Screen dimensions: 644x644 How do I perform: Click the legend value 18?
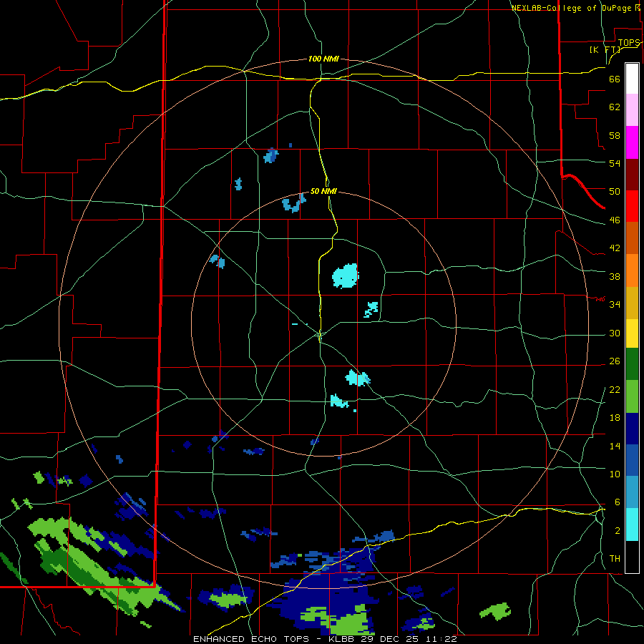615,418
